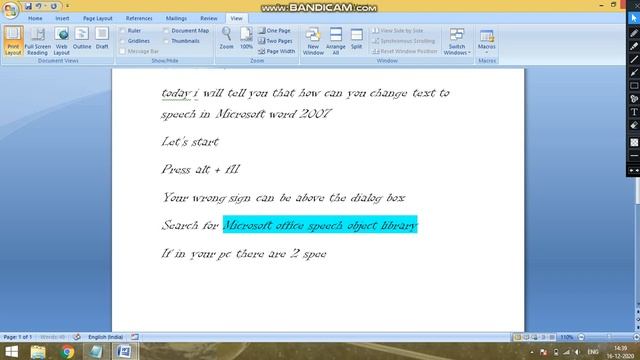Enable the Ruler checkbox
640x360 pixels.
point(122,31)
